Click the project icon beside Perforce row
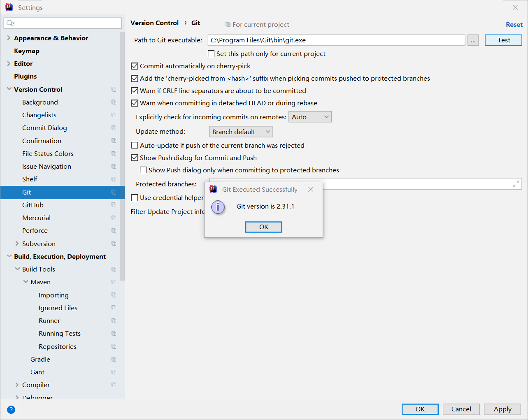 point(114,230)
